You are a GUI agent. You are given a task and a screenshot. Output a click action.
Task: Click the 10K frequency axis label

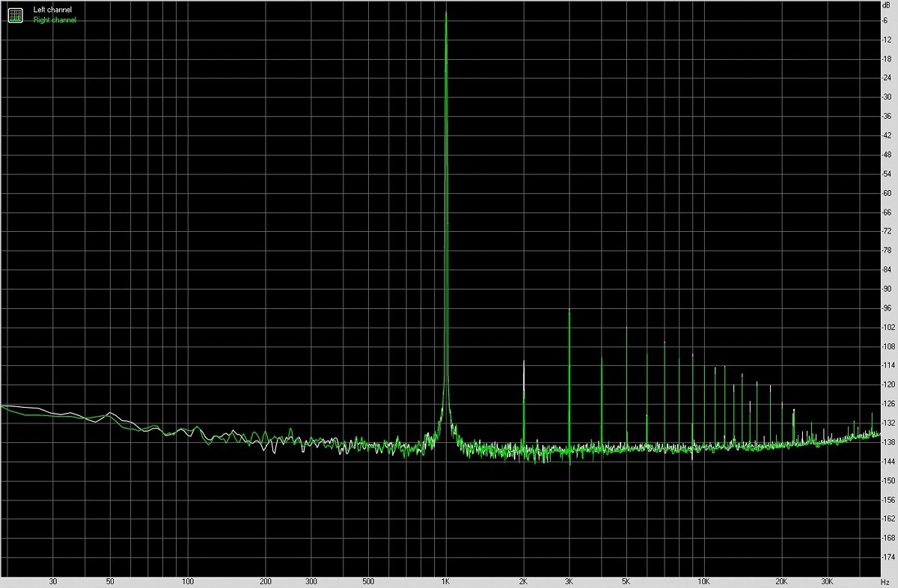pos(703,581)
